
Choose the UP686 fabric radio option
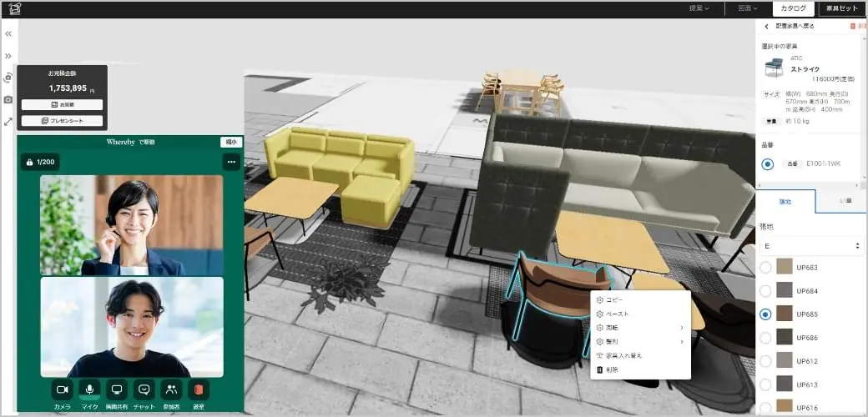tap(765, 338)
